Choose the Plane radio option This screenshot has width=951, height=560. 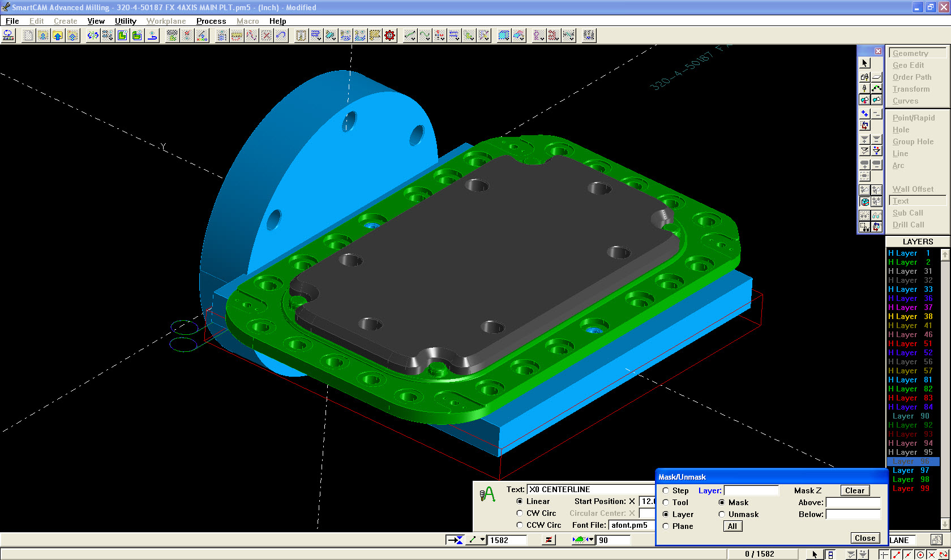[666, 526]
